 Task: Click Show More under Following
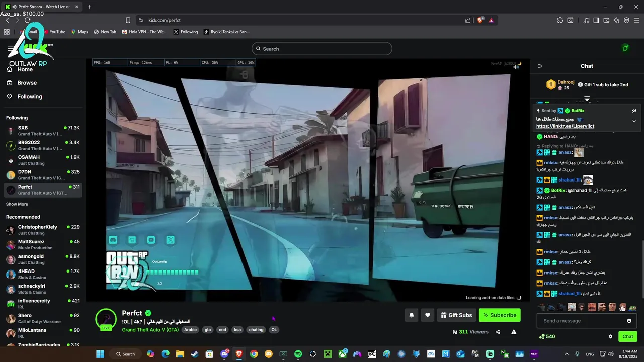(x=17, y=204)
